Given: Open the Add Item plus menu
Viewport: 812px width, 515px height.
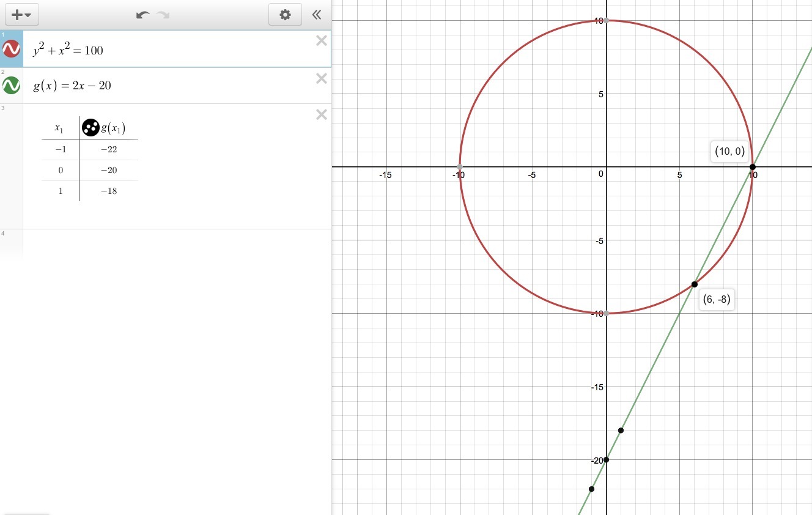Looking at the screenshot, I should tap(21, 15).
